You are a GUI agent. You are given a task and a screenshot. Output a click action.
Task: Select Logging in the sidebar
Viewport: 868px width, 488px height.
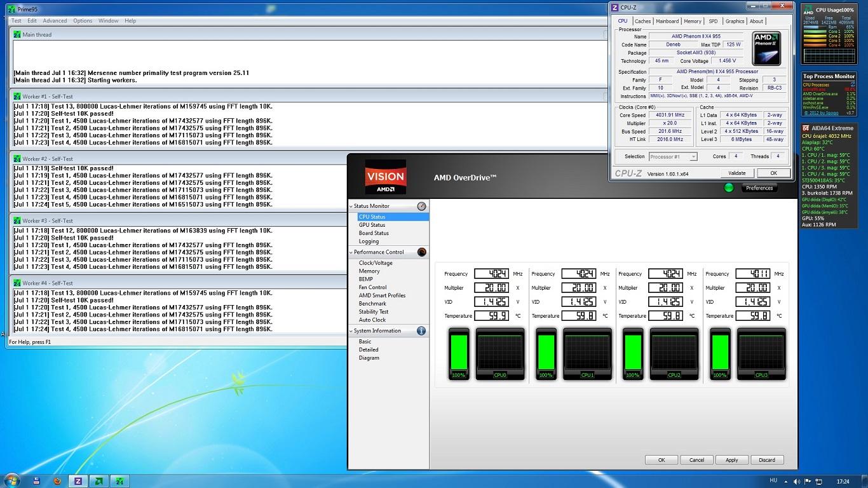click(369, 241)
